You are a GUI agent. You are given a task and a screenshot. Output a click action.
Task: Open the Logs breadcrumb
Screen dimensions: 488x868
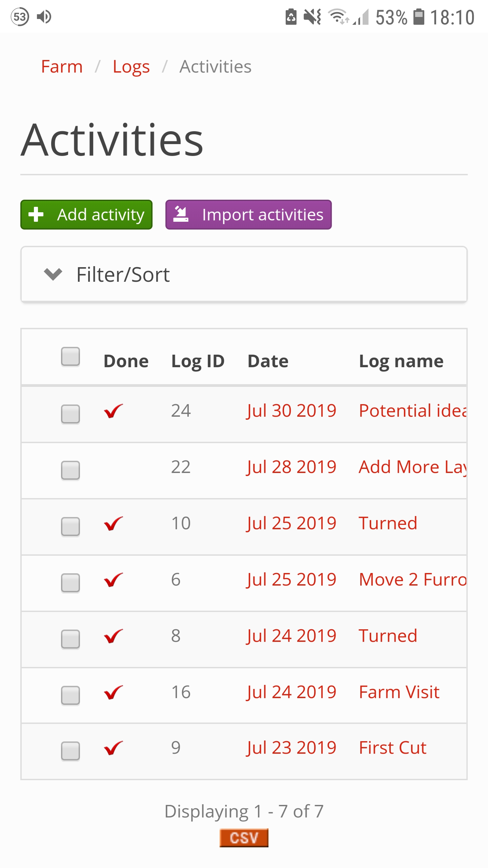click(x=131, y=66)
